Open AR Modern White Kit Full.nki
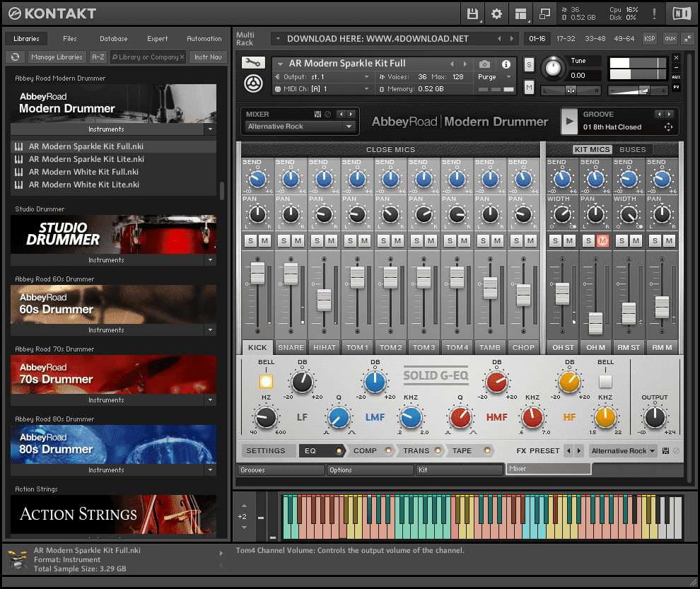Viewport: 700px width, 589px height. coord(83,172)
